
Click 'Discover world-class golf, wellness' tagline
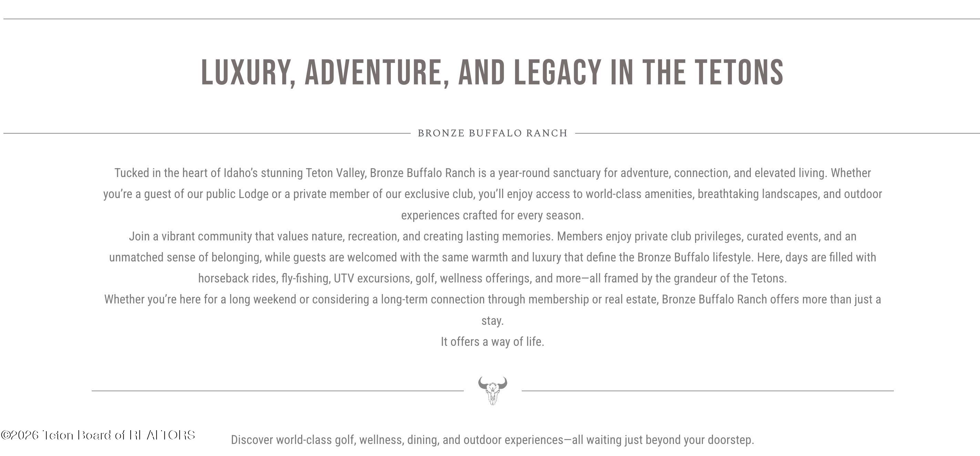coord(493,440)
